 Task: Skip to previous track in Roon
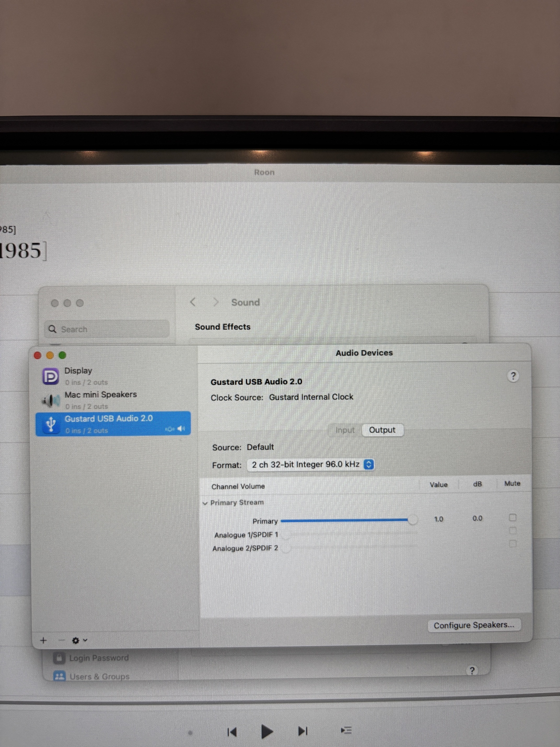coord(232,732)
